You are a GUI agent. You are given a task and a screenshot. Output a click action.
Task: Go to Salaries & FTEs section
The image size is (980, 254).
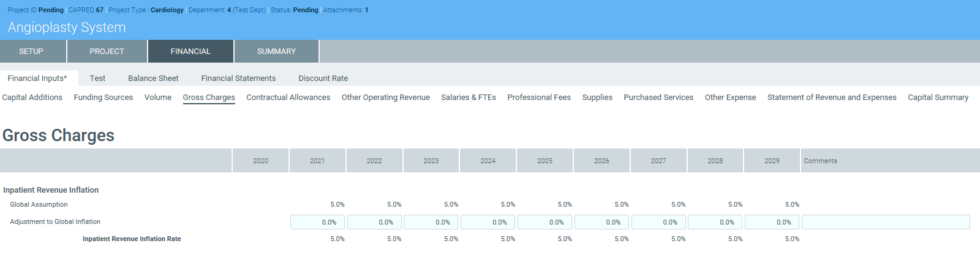(x=469, y=98)
